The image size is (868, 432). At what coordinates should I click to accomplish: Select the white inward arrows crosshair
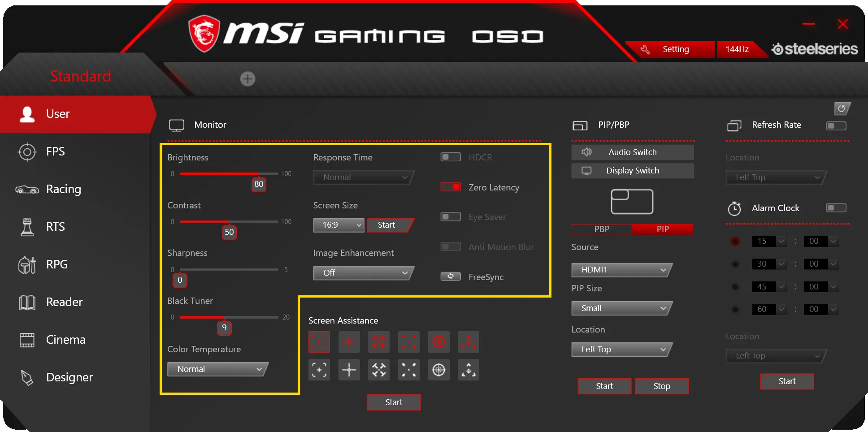coord(379,370)
